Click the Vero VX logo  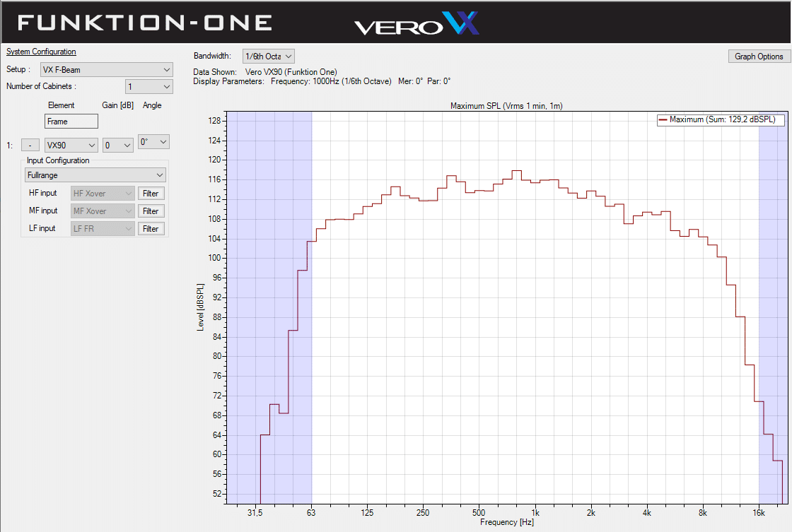point(417,24)
